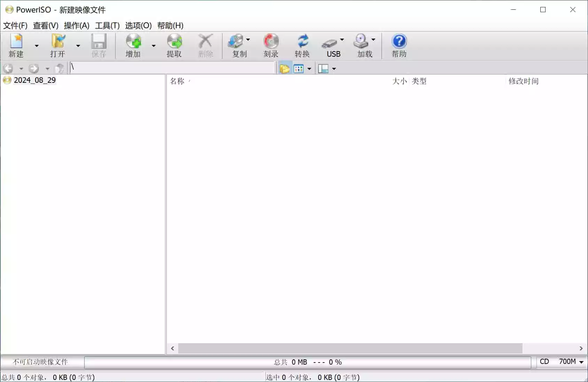This screenshot has width=588, height=382.
Task: Click the panel layout icon
Action: coord(323,69)
